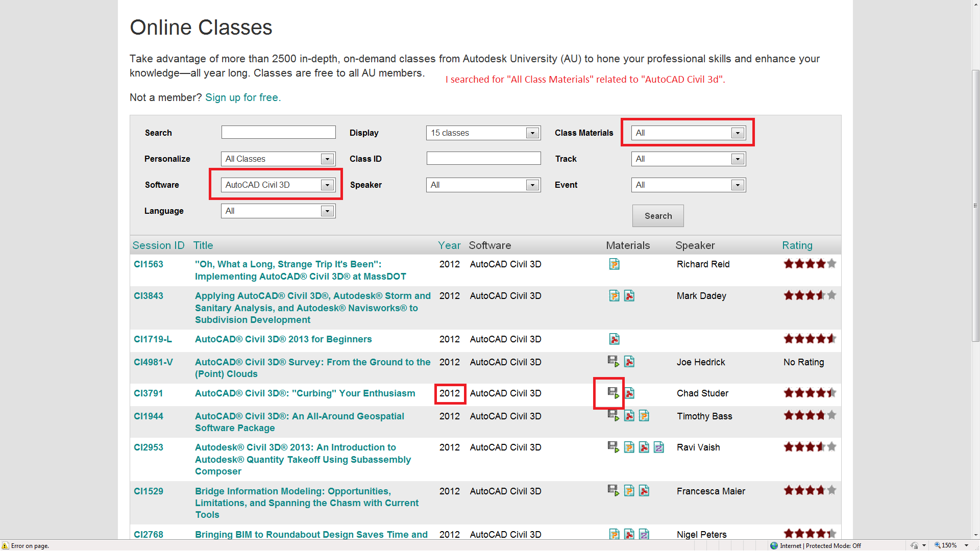This screenshot has width=980, height=551.
Task: Click speaker name Francesca Maier
Action: (711, 491)
